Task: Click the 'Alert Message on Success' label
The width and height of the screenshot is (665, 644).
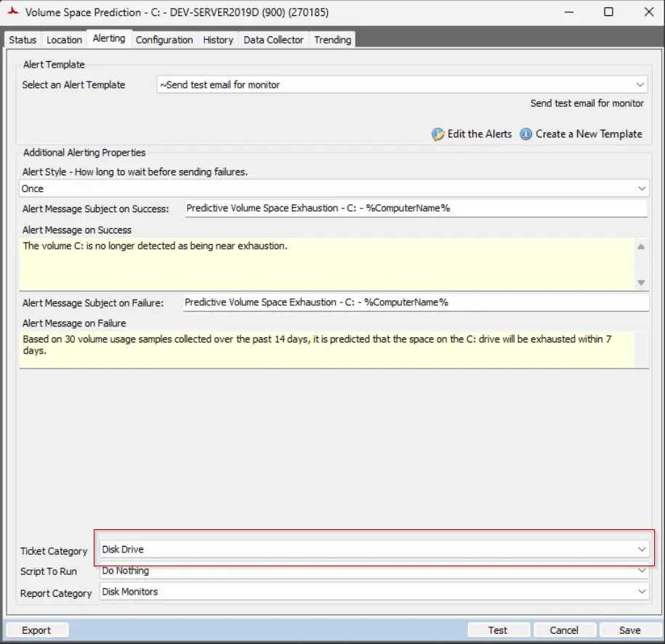Action: coord(77,230)
